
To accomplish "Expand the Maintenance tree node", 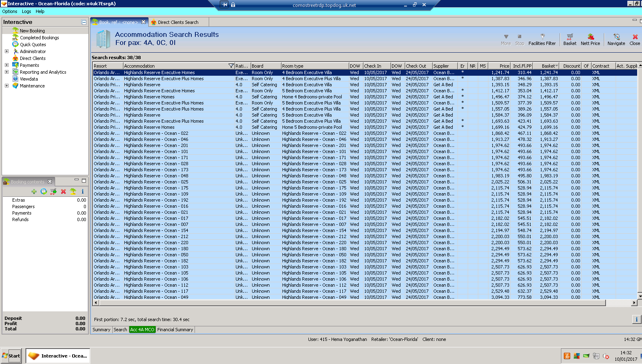I will coord(6,85).
